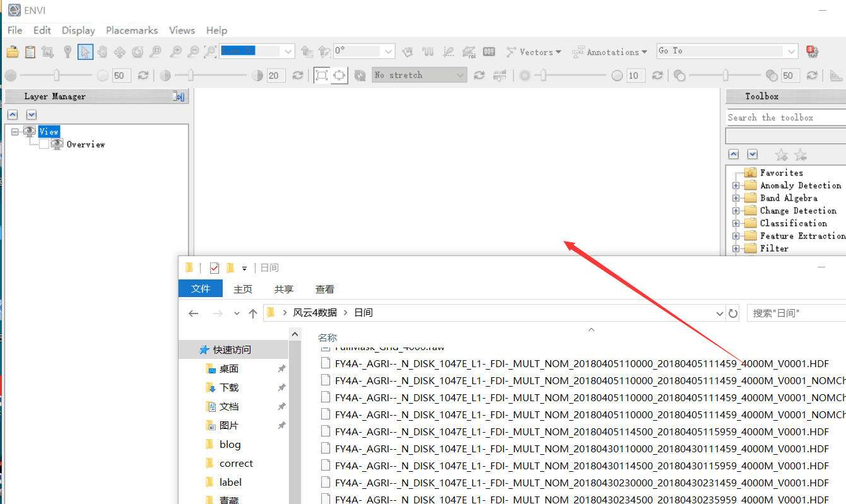
Task: Click the fixed Zoom In icon
Action: [x=176, y=52]
